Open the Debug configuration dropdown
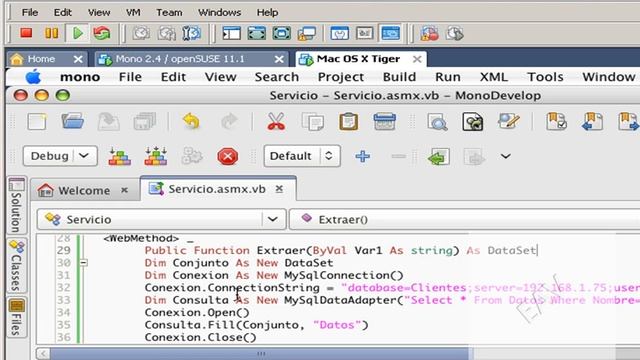Image resolution: width=640 pixels, height=360 pixels. (60, 156)
